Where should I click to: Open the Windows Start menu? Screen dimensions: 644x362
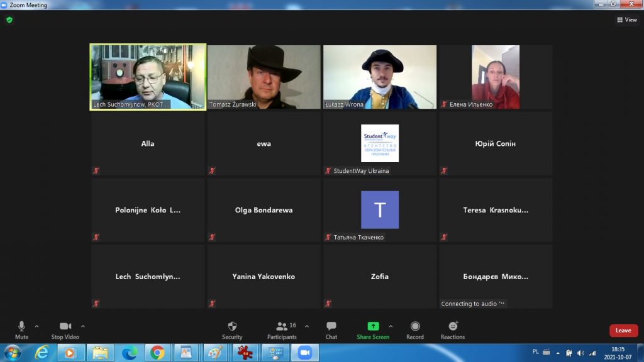coord(13,353)
